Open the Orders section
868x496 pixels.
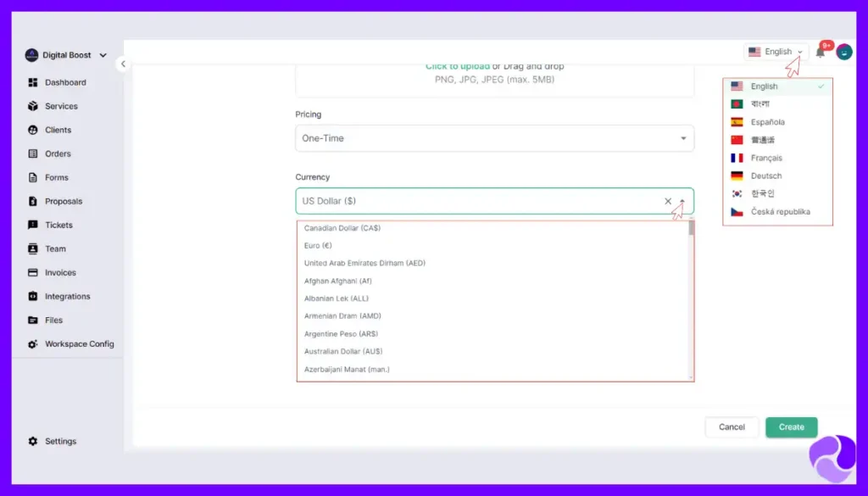53,153
